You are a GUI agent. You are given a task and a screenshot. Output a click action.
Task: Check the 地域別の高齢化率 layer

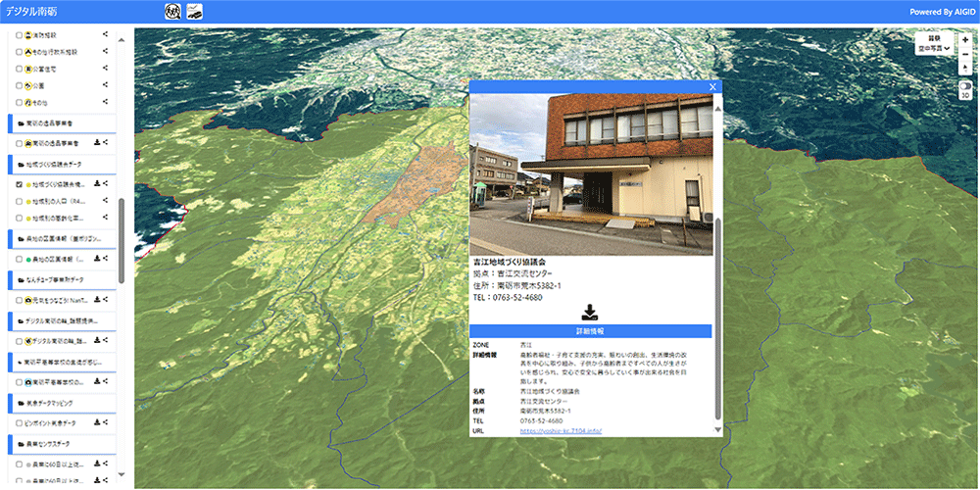point(19,219)
